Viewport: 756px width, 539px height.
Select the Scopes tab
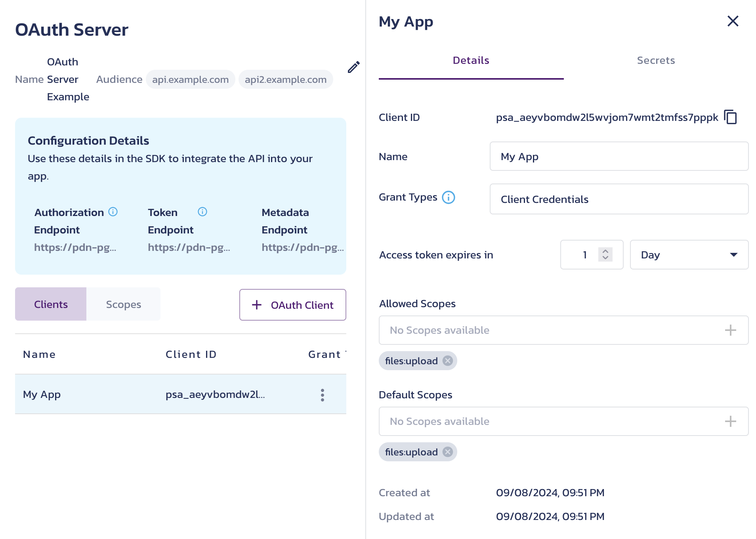coord(123,304)
